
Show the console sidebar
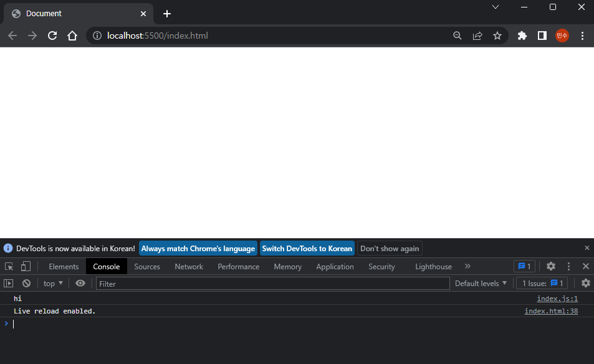tap(8, 284)
